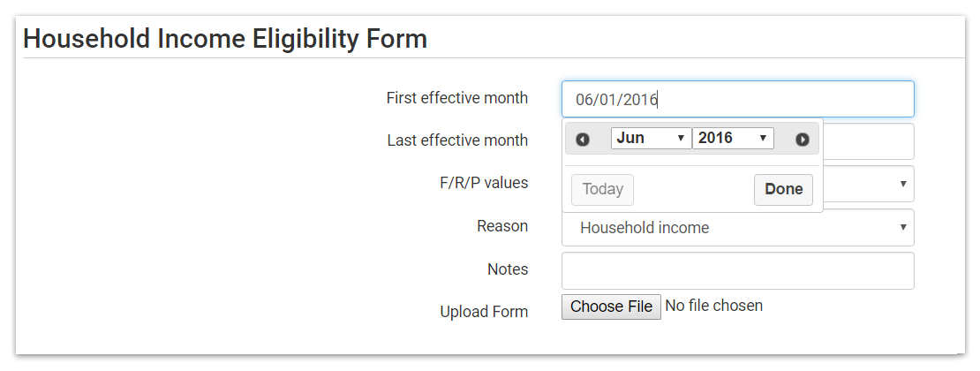The width and height of the screenshot is (980, 371).
Task: Click Done to close the date picker
Action: 783,189
